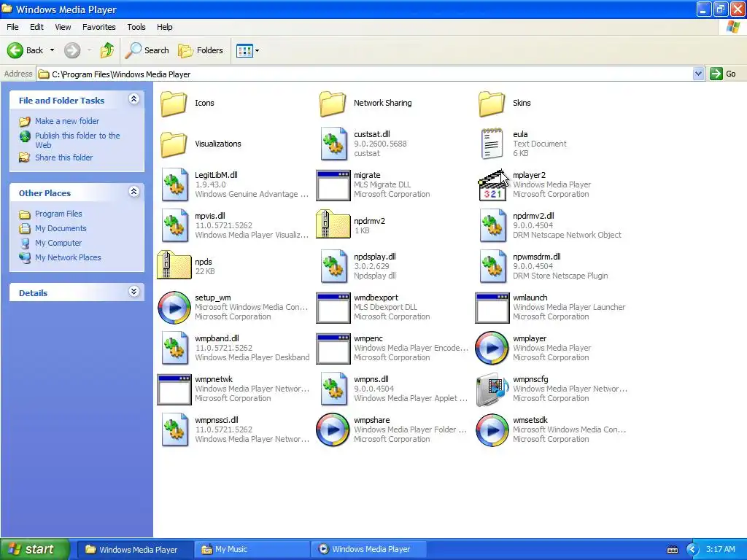Open the Edit menu

36,27
